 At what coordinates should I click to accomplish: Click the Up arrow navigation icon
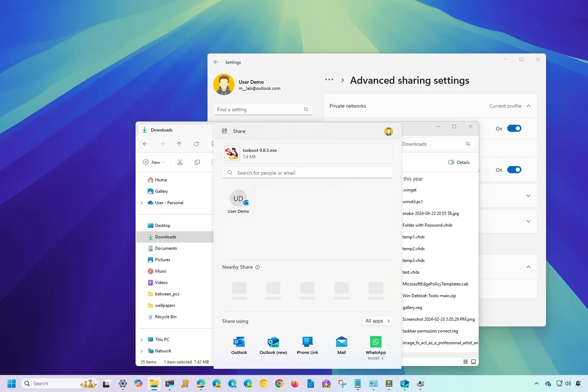pyautogui.click(x=179, y=144)
